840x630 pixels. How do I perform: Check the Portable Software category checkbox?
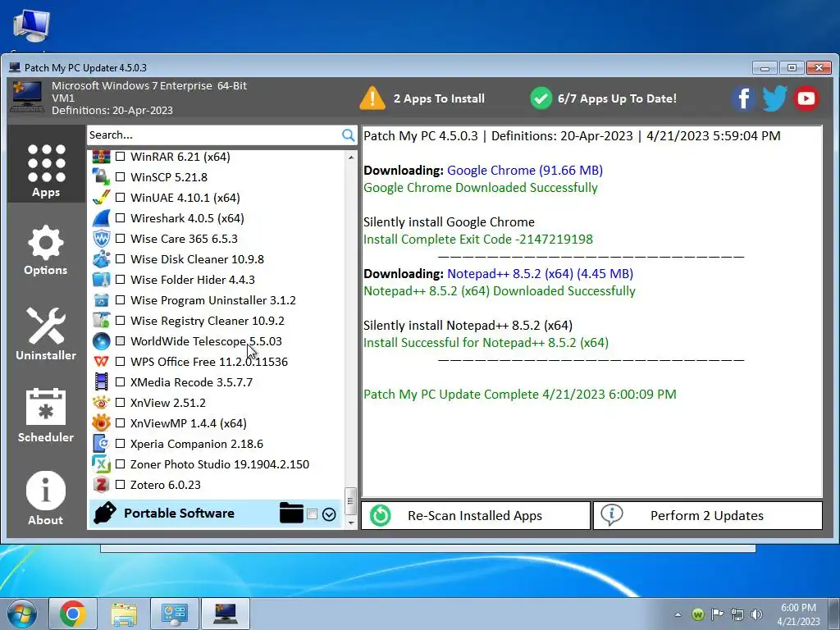pos(313,514)
